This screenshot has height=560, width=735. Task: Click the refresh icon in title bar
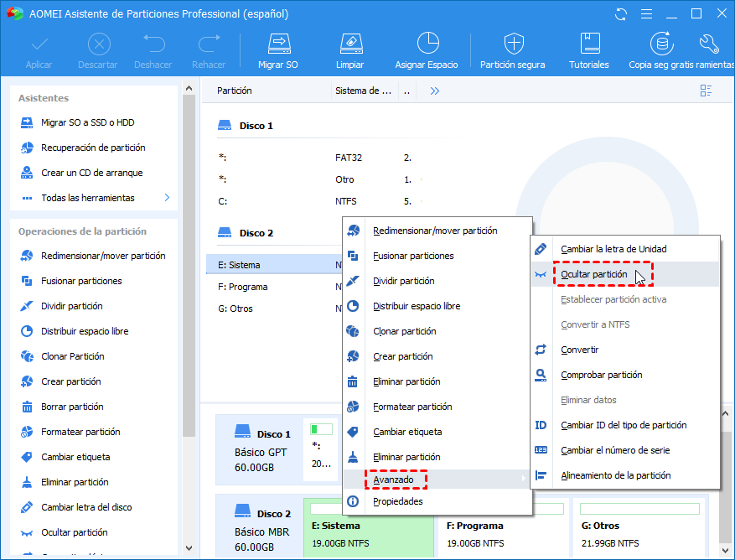621,14
